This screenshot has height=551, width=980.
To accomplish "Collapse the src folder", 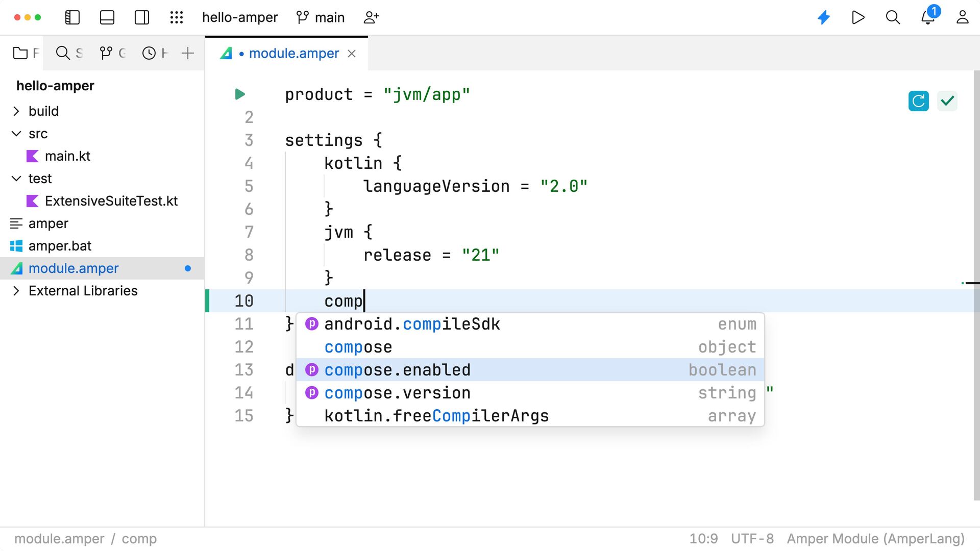I will pyautogui.click(x=16, y=134).
